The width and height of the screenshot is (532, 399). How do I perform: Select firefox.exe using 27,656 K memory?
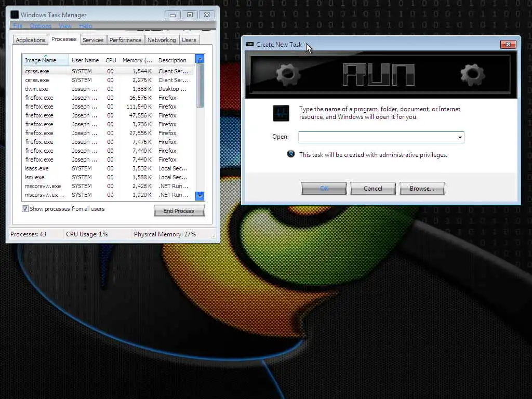coord(109,133)
